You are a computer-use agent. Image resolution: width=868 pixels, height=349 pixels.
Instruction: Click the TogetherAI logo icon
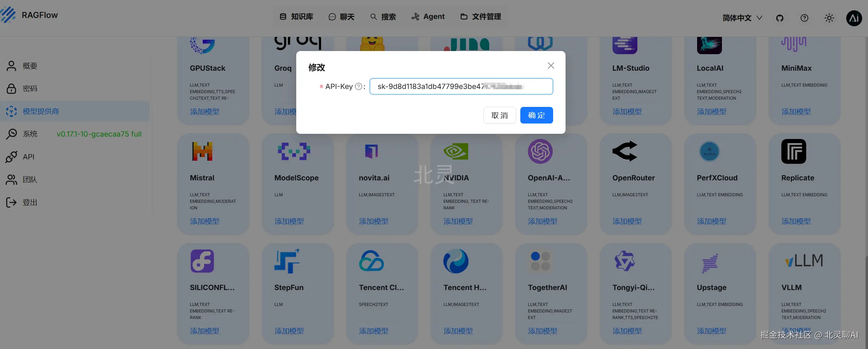tap(540, 261)
